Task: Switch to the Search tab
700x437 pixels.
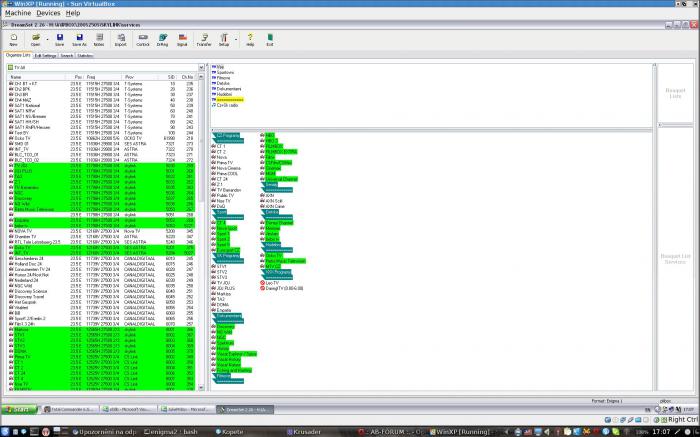Action: [x=67, y=56]
